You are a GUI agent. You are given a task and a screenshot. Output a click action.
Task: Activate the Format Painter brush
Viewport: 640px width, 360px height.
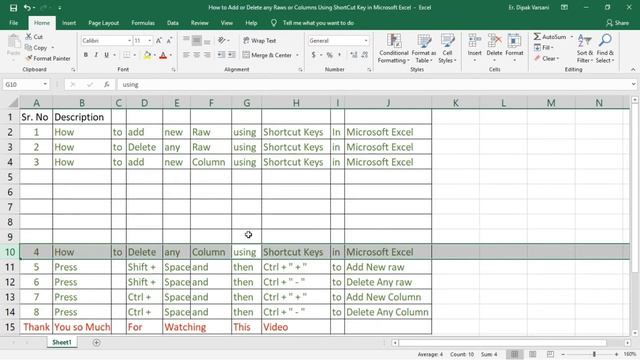[48, 58]
